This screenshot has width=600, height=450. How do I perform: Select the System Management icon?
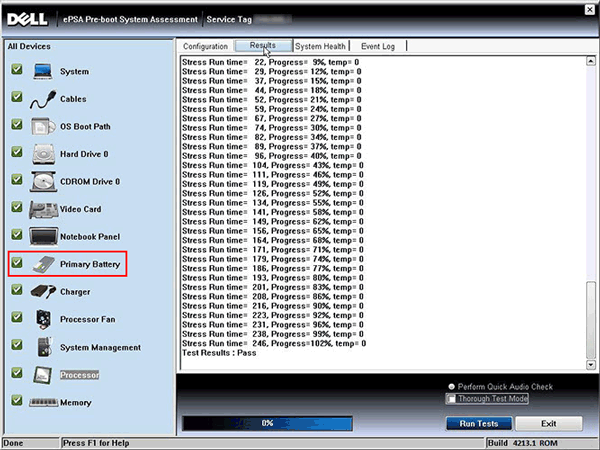coord(44,347)
